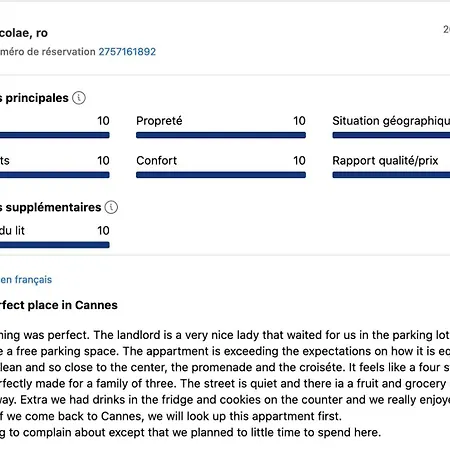The height and width of the screenshot is (450, 450).
Task: Open reservation number 2757161892 link
Action: click(127, 52)
